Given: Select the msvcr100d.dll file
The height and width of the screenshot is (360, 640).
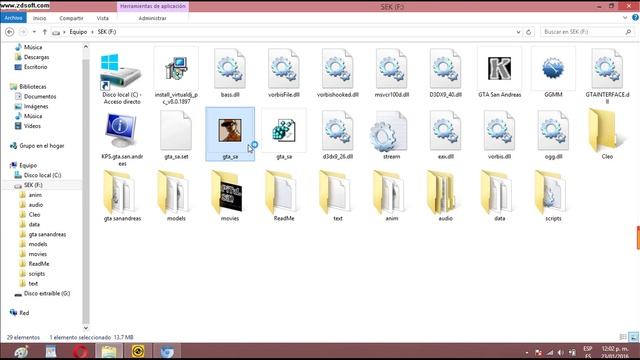Looking at the screenshot, I should pyautogui.click(x=391, y=73).
